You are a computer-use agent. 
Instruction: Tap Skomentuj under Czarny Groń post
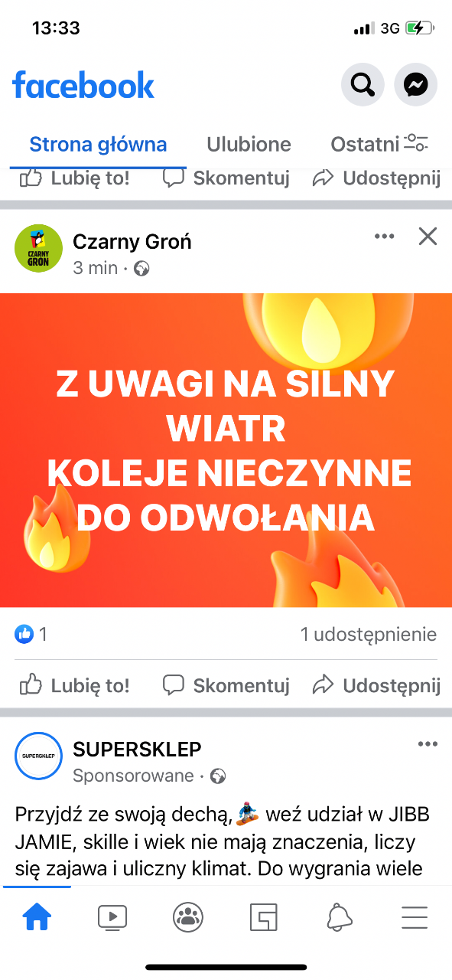[x=226, y=684]
